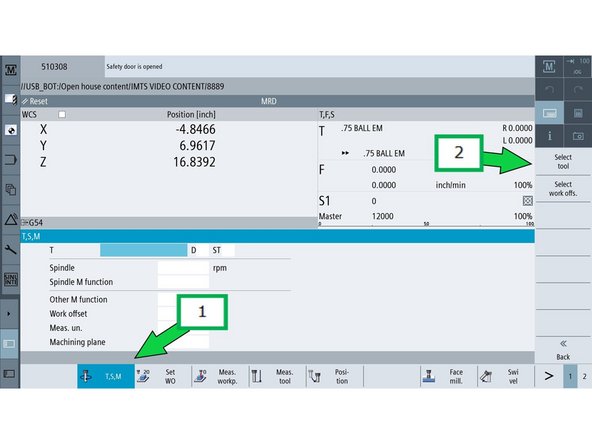Open the info help icon

click(x=549, y=136)
